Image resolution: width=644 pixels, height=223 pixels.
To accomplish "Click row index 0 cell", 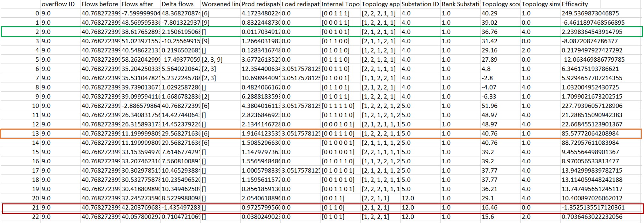I will [x=37, y=13].
